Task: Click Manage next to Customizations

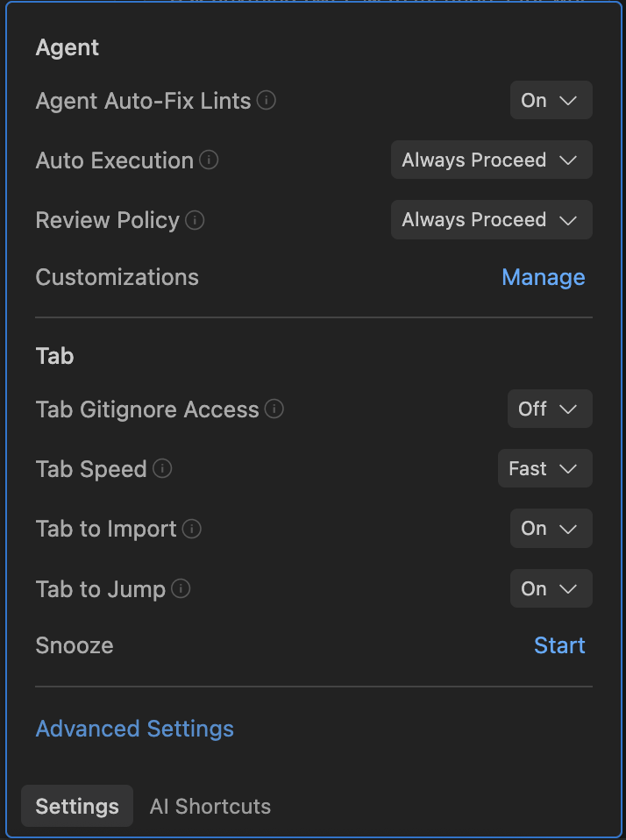Action: (543, 277)
